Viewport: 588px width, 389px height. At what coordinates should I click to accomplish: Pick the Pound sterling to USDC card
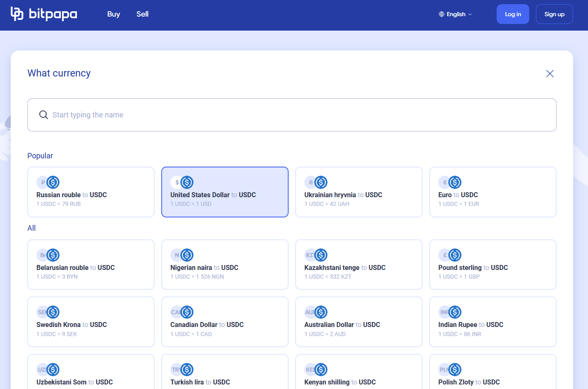point(493,265)
